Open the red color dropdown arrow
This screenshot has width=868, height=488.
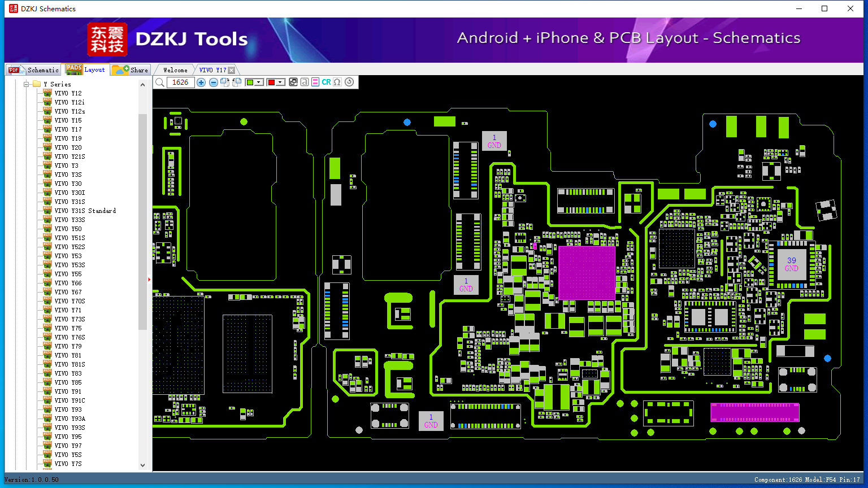pyautogui.click(x=280, y=82)
